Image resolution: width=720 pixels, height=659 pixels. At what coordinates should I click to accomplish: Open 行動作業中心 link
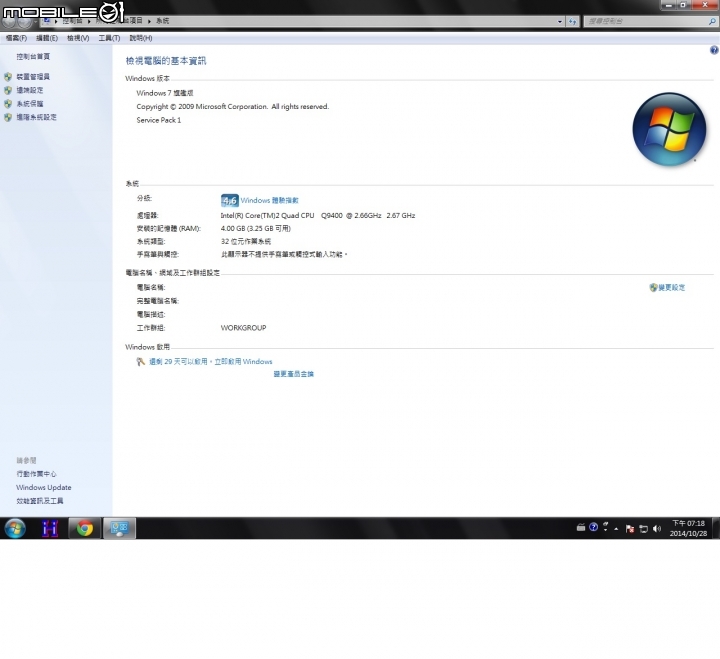tap(36, 474)
